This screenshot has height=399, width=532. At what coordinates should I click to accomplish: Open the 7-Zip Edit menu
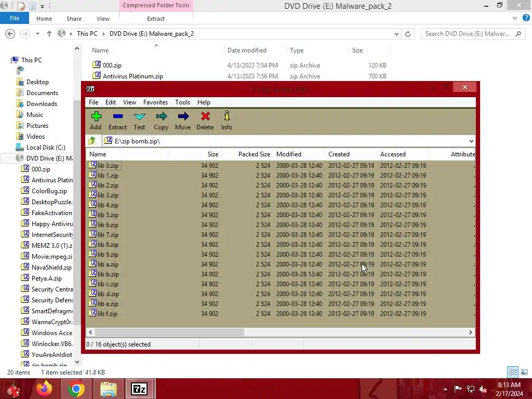[111, 102]
